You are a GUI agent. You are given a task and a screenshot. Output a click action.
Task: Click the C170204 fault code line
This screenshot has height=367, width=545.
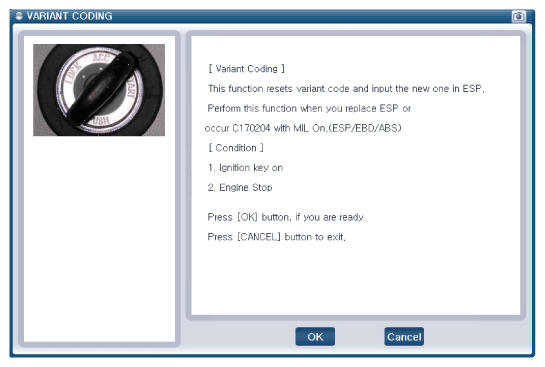[303, 128]
